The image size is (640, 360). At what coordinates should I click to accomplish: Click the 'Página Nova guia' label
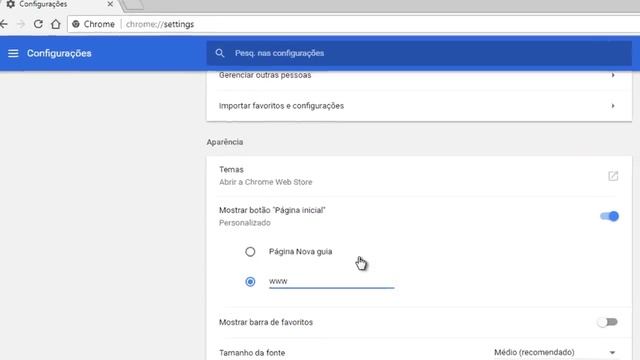coord(300,251)
